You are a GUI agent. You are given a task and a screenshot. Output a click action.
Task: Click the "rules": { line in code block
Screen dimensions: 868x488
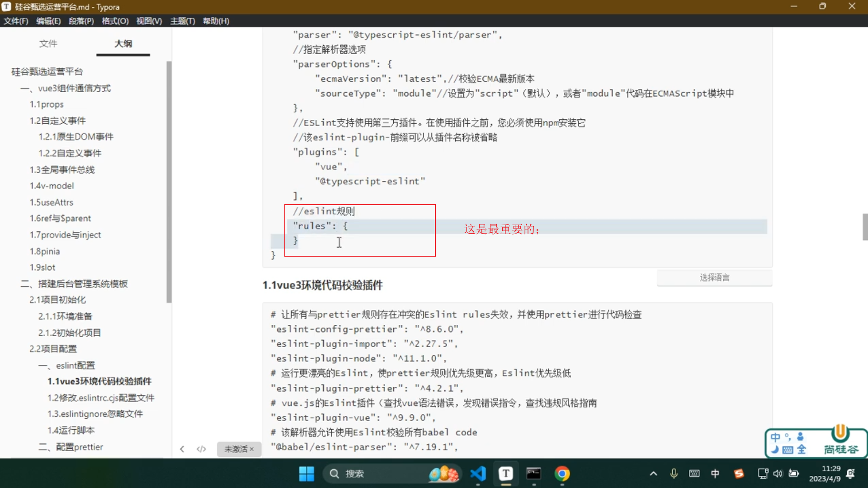coord(320,226)
